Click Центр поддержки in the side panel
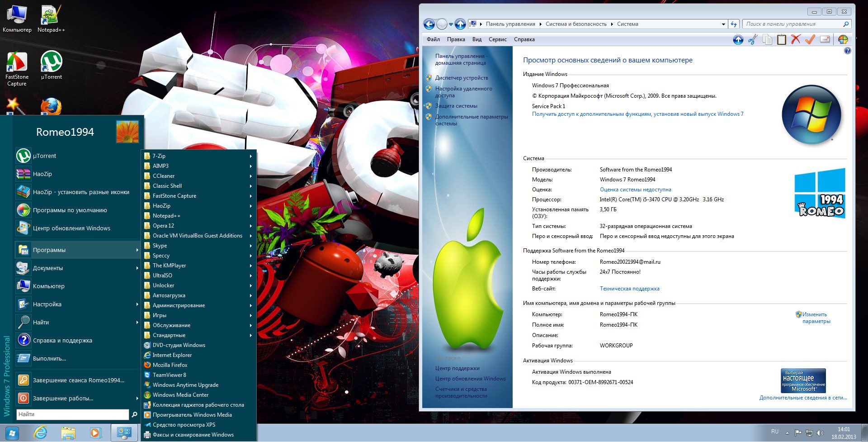The width and height of the screenshot is (868, 442). (458, 368)
